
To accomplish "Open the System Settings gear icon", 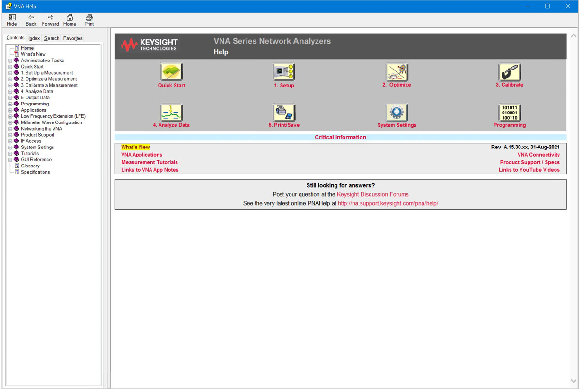I will 397,113.
